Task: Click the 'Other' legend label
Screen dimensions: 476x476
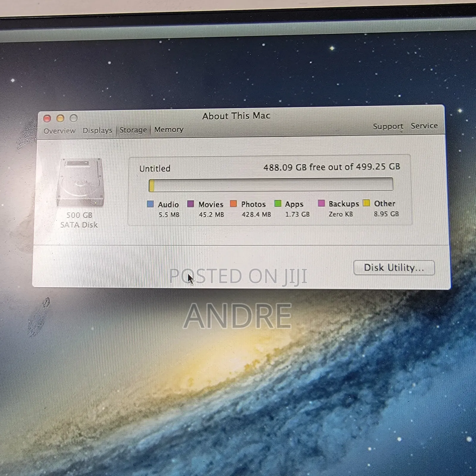Action: click(x=385, y=203)
